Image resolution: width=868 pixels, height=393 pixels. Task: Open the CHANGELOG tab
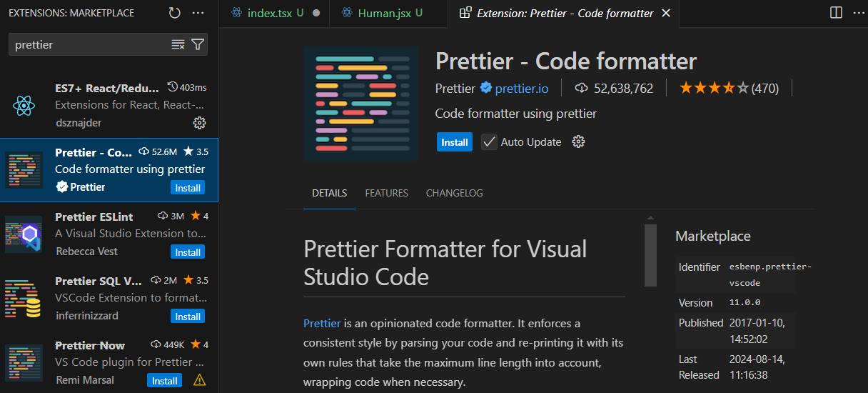455,193
